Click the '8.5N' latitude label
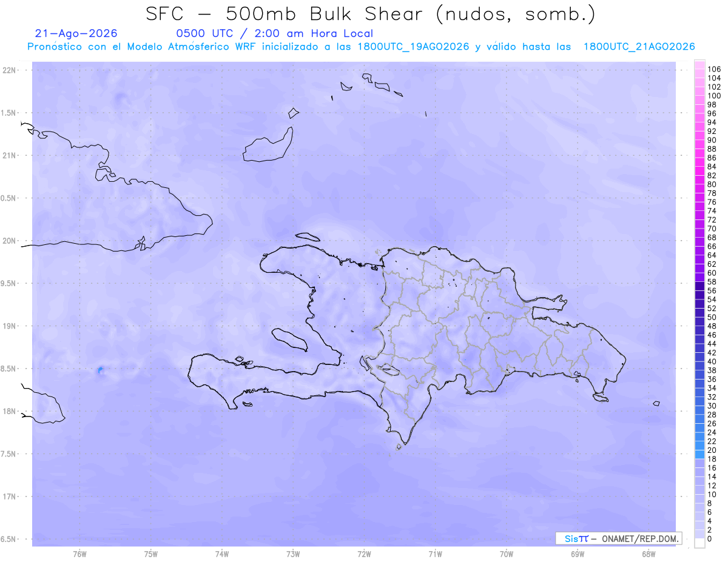 (x=9, y=369)
